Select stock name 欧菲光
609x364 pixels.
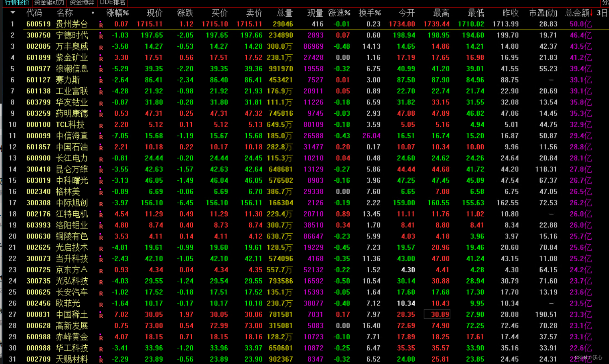click(68, 303)
